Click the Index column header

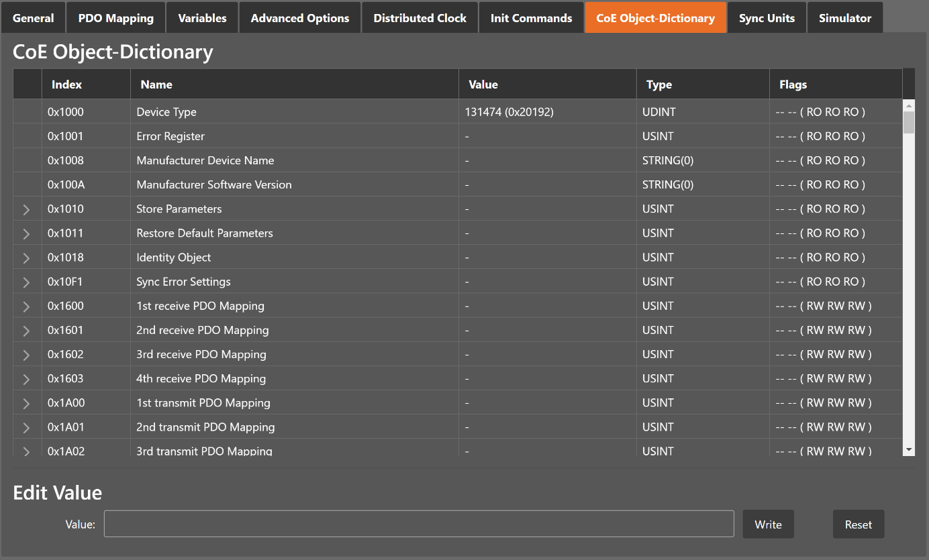pyautogui.click(x=67, y=85)
